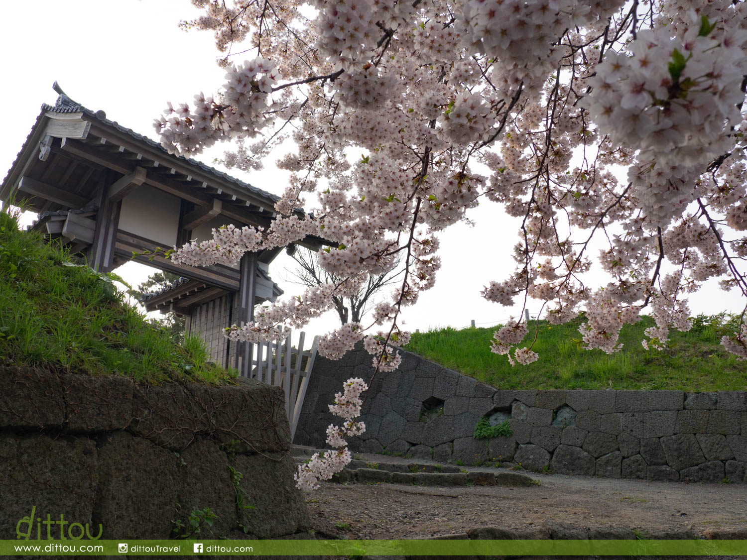Click the dittouTravel Instagram handle text
The height and width of the screenshot is (560, 747).
(x=156, y=549)
